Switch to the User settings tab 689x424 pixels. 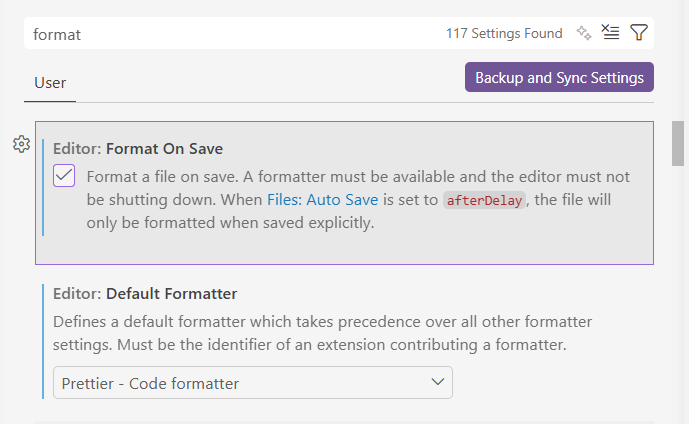pos(50,83)
